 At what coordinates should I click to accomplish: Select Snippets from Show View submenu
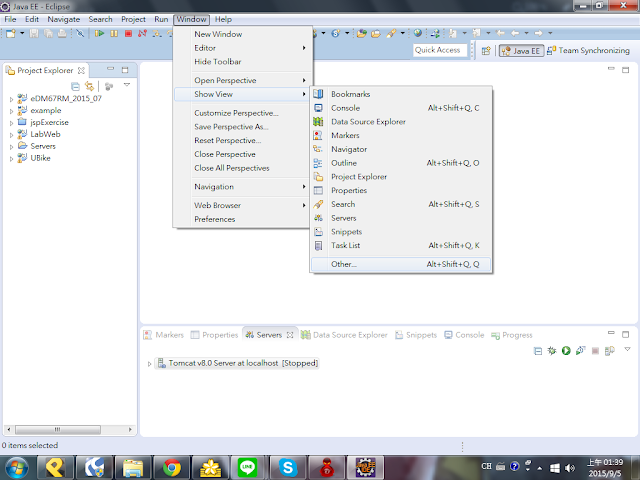click(401, 231)
